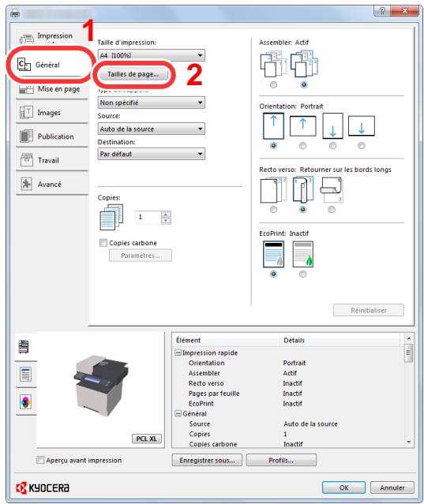The height and width of the screenshot is (504, 424).
Task: Select the rotated landscape radio button
Action: pyautogui.click(x=362, y=146)
